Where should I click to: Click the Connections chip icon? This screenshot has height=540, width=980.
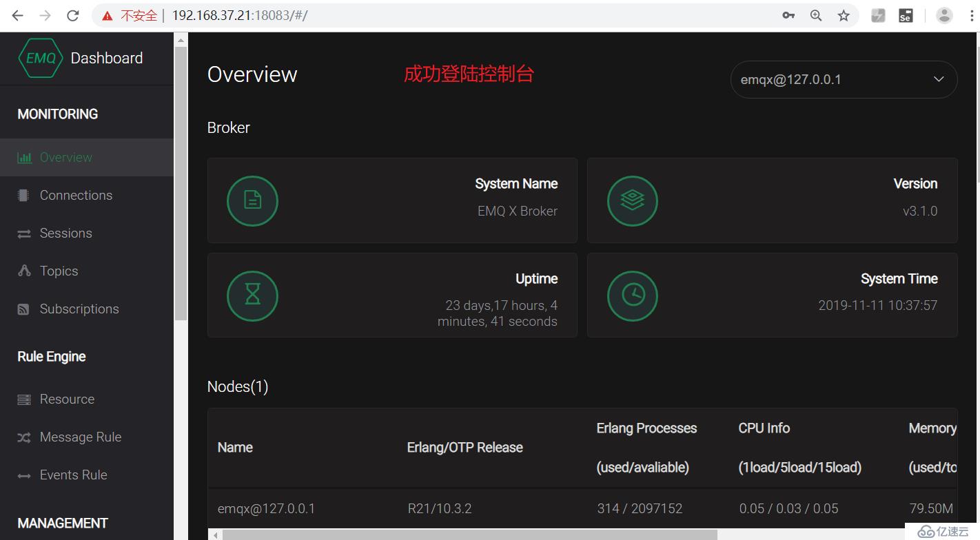tap(23, 196)
